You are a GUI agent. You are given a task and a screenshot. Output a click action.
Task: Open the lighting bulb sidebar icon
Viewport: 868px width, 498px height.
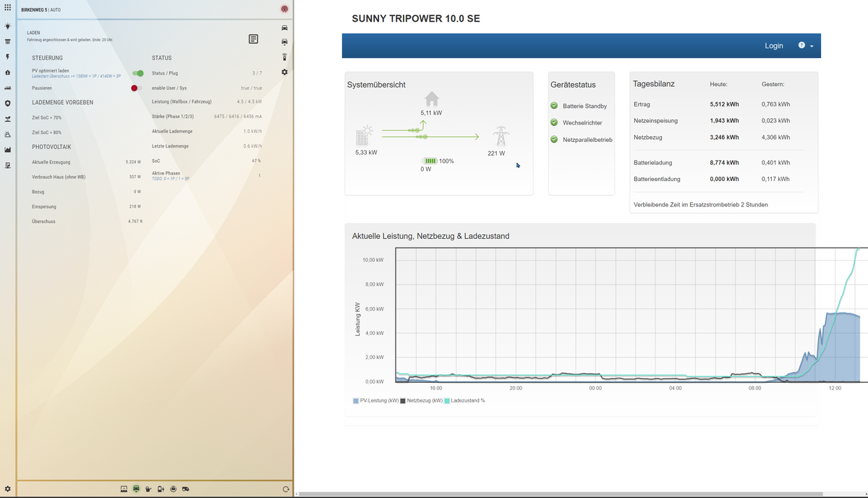coord(7,26)
